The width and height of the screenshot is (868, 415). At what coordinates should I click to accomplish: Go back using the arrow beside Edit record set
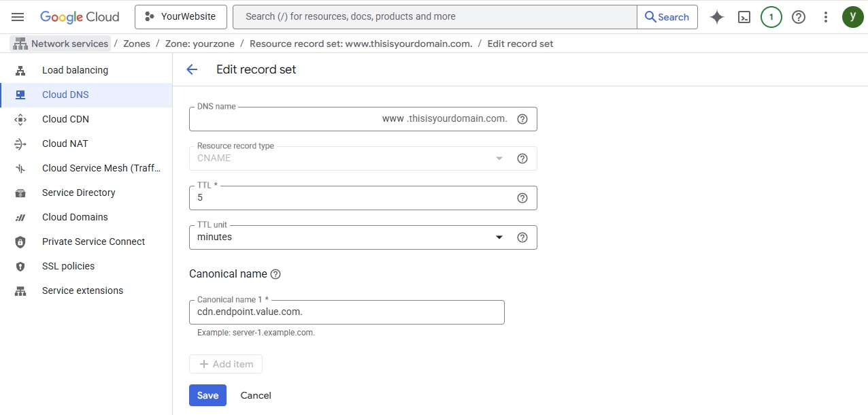pos(192,69)
